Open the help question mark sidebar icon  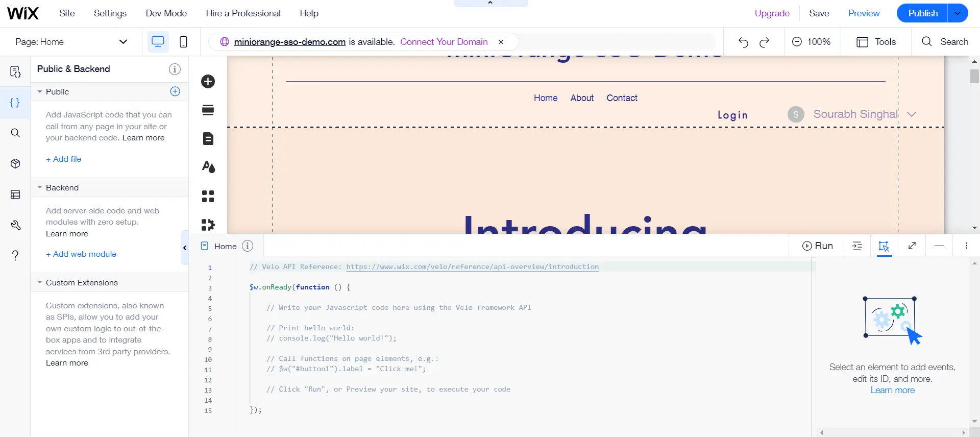15,255
